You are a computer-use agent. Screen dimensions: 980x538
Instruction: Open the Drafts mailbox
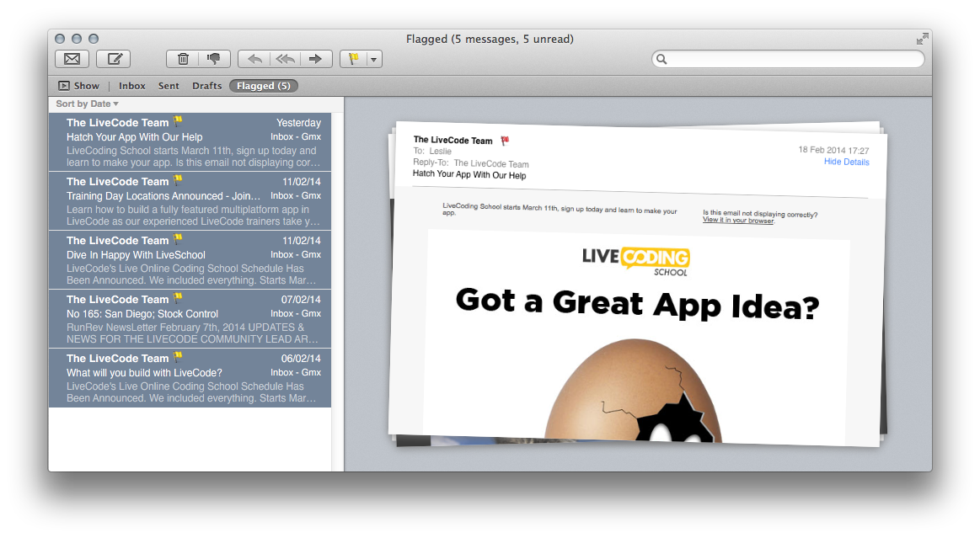pyautogui.click(x=207, y=86)
